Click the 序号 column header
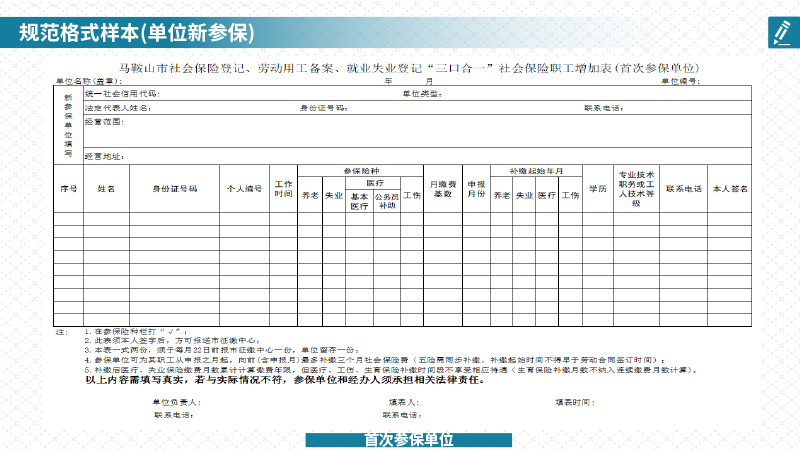Screen dimensions: 800x450 click(68, 188)
